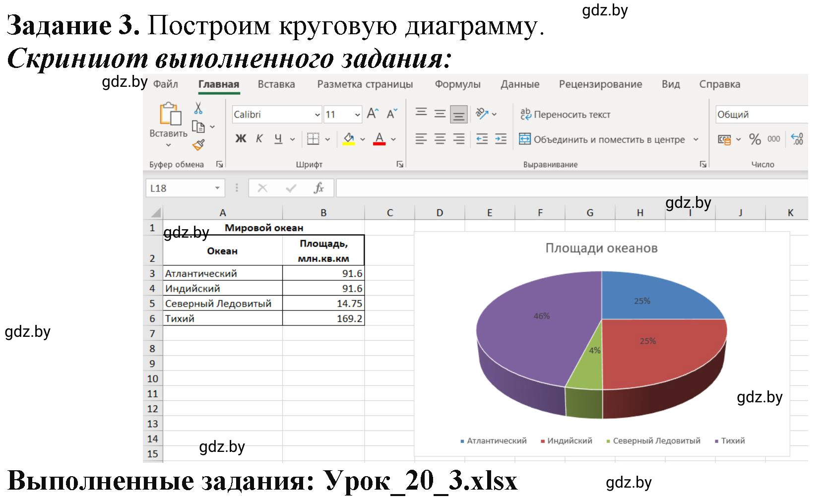Click the formula bar cancel X

[x=262, y=188]
